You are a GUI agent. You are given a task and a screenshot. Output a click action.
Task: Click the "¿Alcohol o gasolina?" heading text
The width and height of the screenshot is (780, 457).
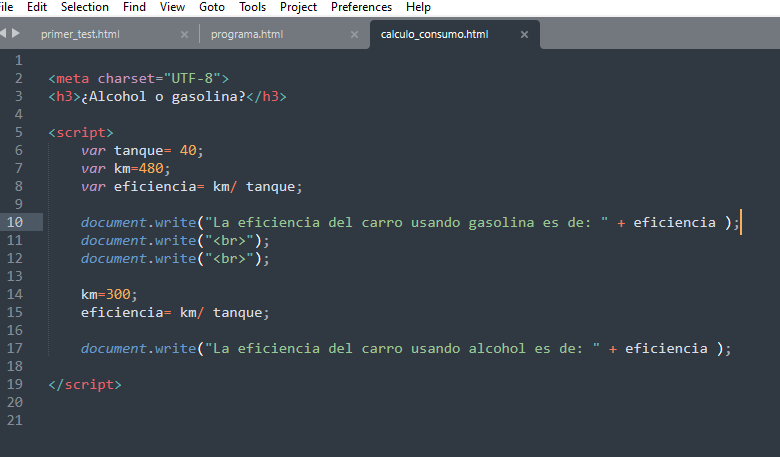(164, 96)
